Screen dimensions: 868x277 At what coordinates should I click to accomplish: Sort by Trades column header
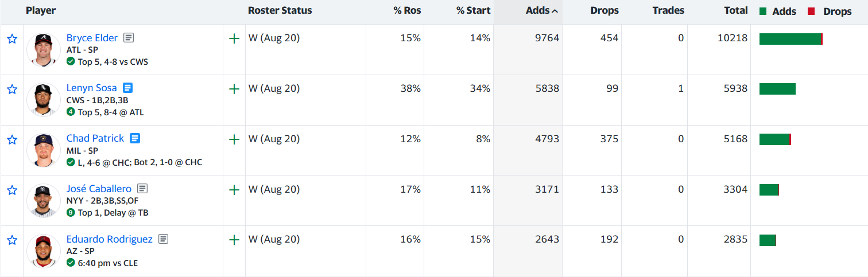tap(668, 11)
